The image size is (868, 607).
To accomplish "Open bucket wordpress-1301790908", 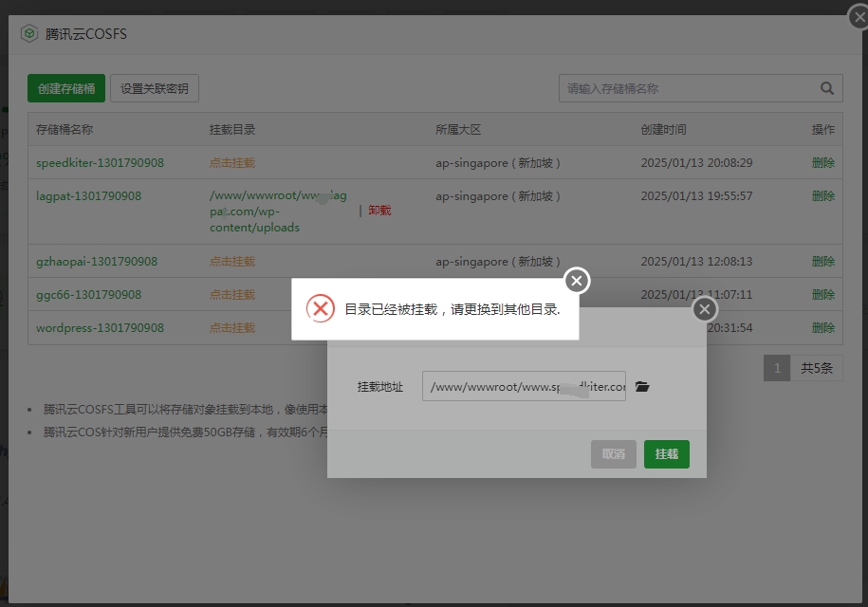I will 101,327.
